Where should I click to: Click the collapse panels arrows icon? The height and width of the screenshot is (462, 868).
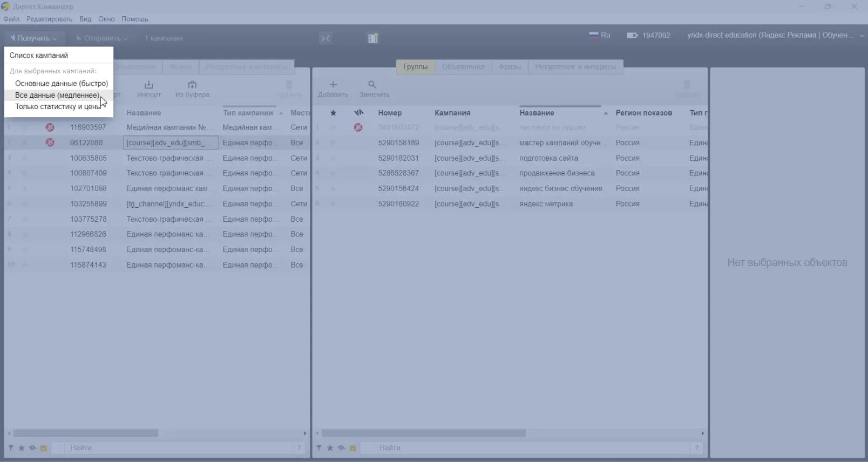click(x=325, y=38)
